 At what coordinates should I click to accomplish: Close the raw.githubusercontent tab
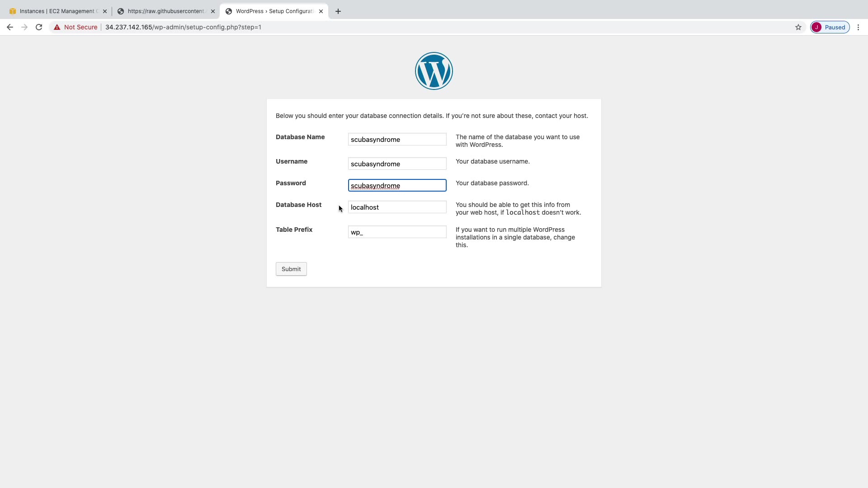(x=213, y=11)
